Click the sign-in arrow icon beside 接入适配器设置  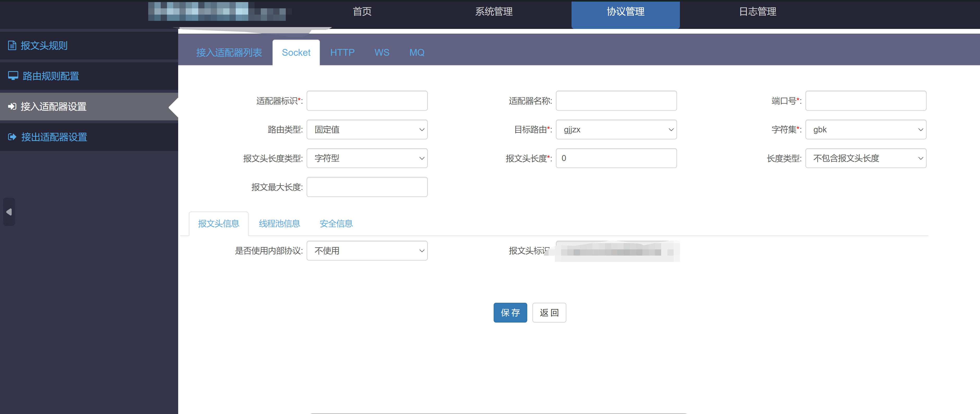click(x=12, y=107)
